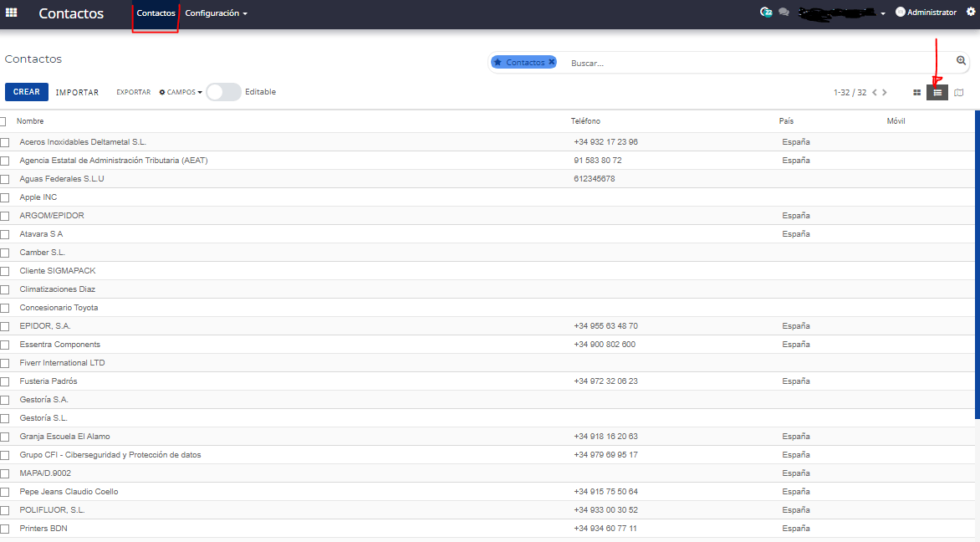Focus the Buscar search field
The height and width of the screenshot is (542, 980).
(x=759, y=63)
